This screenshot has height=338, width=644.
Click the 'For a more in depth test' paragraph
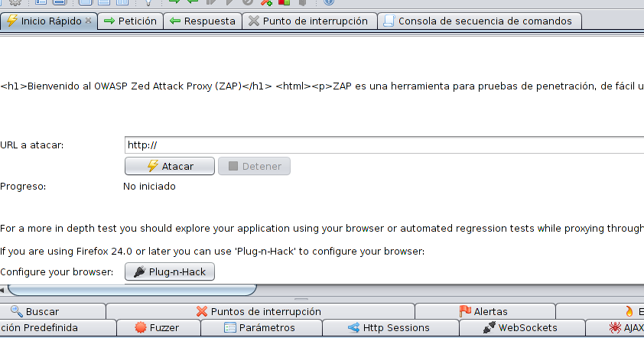point(322,229)
